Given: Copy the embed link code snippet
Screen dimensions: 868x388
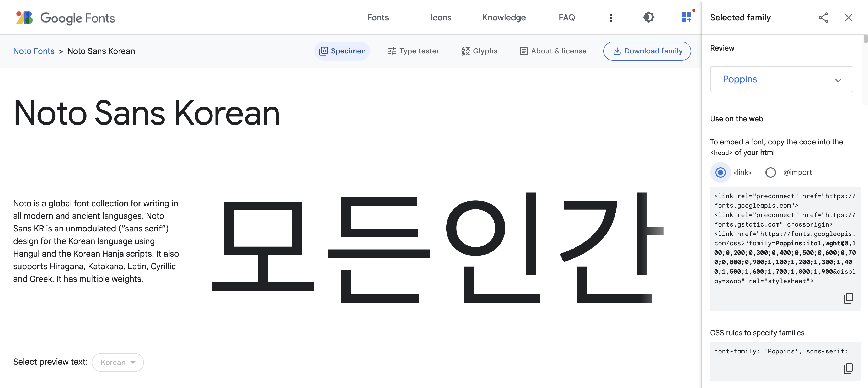Looking at the screenshot, I should [x=848, y=298].
